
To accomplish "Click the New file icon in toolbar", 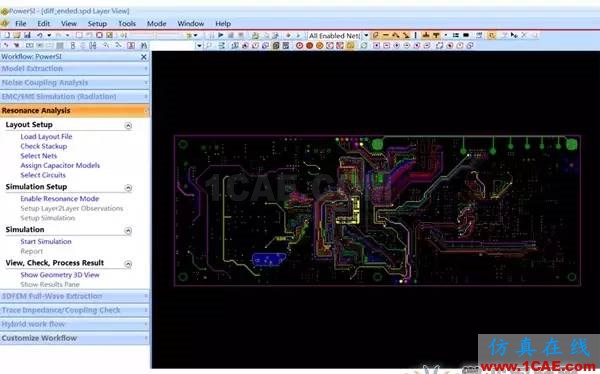I will pyautogui.click(x=7, y=35).
